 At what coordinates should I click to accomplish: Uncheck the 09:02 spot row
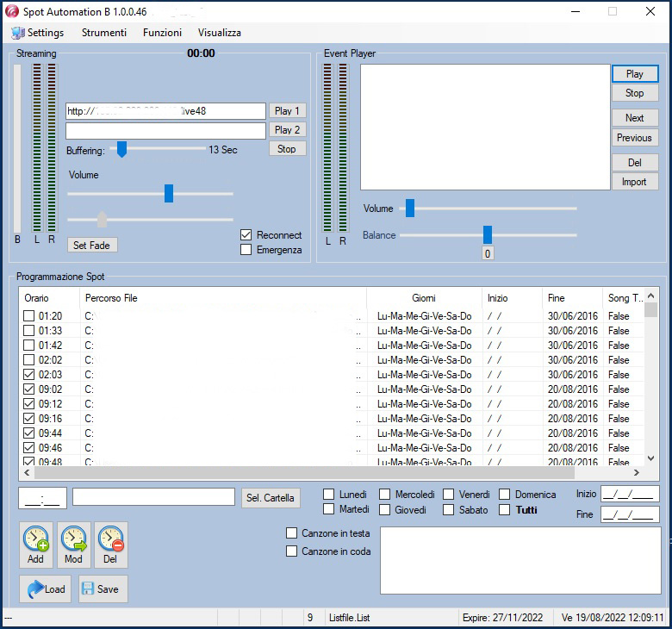[28, 389]
